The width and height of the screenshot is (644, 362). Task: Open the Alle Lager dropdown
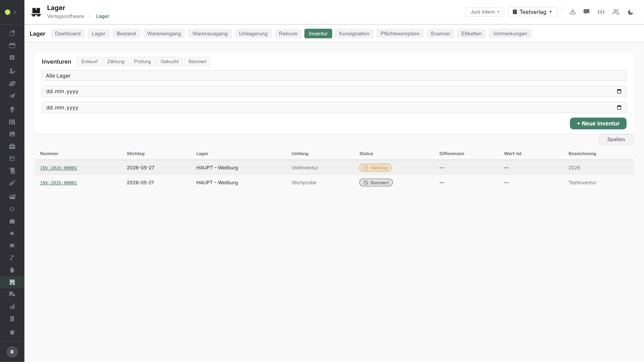334,76
